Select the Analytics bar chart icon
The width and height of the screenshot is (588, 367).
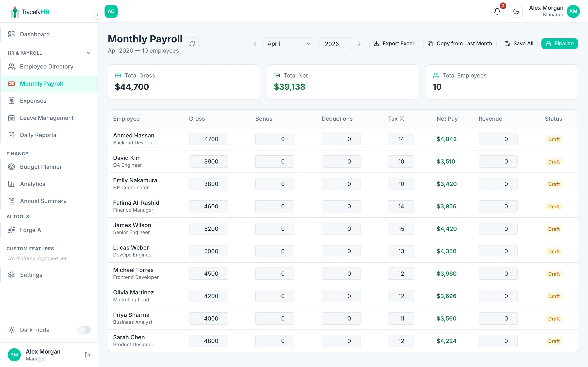(11, 184)
